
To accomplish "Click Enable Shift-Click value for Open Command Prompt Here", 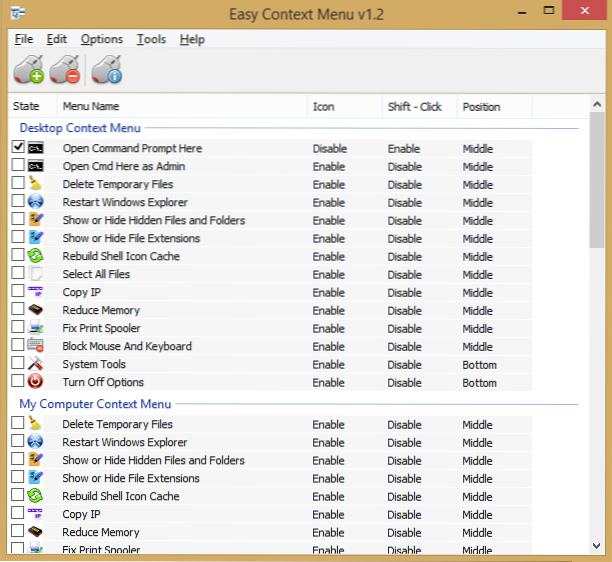I will 404,149.
